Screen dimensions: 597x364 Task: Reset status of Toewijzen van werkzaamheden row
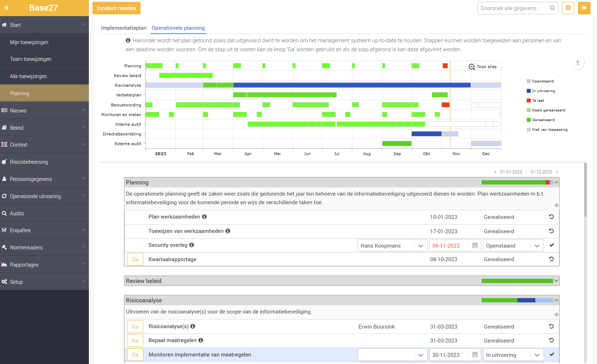click(x=551, y=231)
